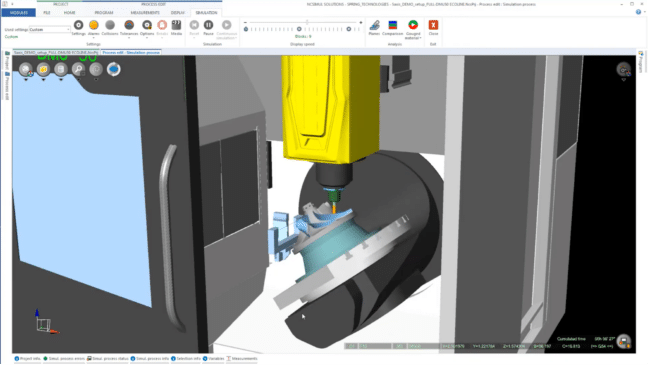Expand the Tolerances dropdown arrow
Screen dimensions: 650x366
pos(129,38)
